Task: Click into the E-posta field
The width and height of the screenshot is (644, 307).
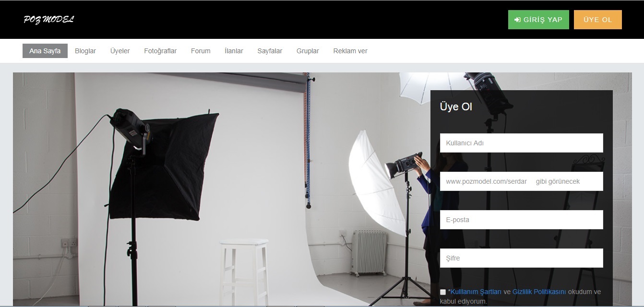Action: (522, 220)
